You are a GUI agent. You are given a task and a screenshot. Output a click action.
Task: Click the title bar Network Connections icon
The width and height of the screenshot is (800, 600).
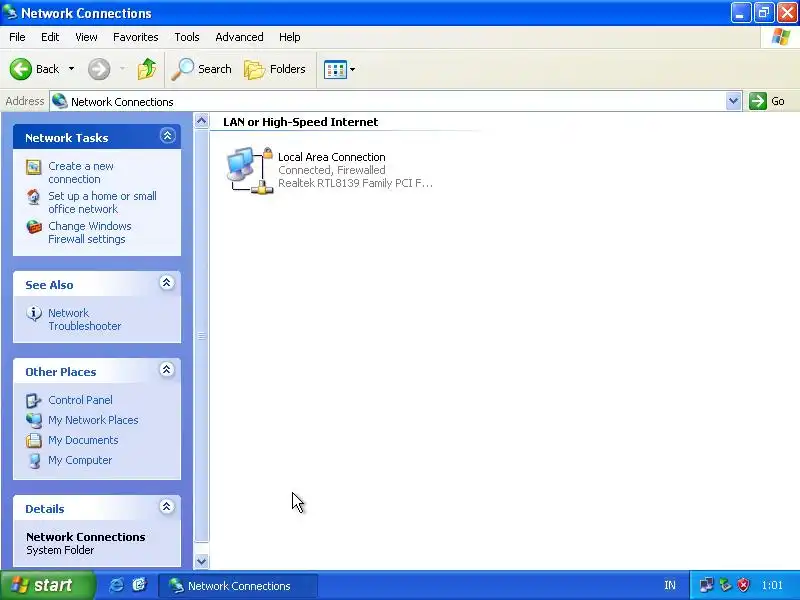10,12
